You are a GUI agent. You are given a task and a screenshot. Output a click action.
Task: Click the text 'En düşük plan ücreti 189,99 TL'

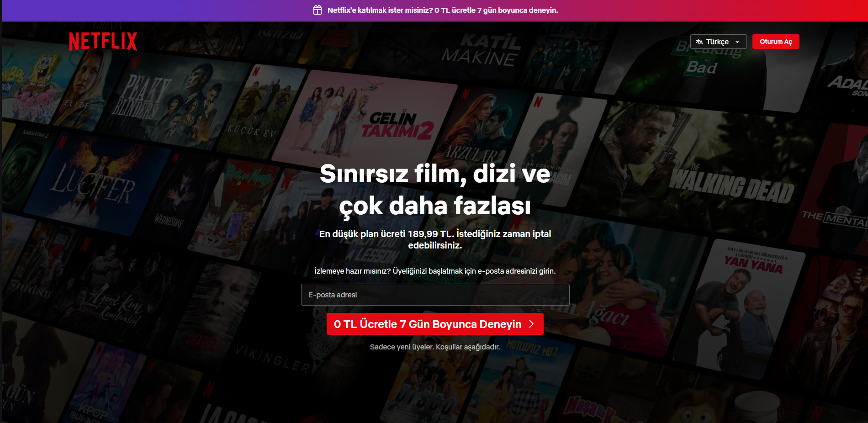click(386, 234)
